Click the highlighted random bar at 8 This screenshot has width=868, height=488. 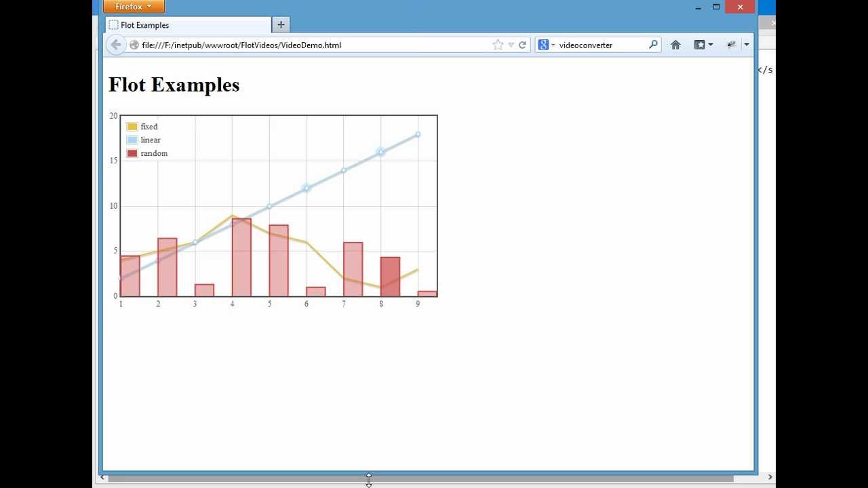[390, 277]
